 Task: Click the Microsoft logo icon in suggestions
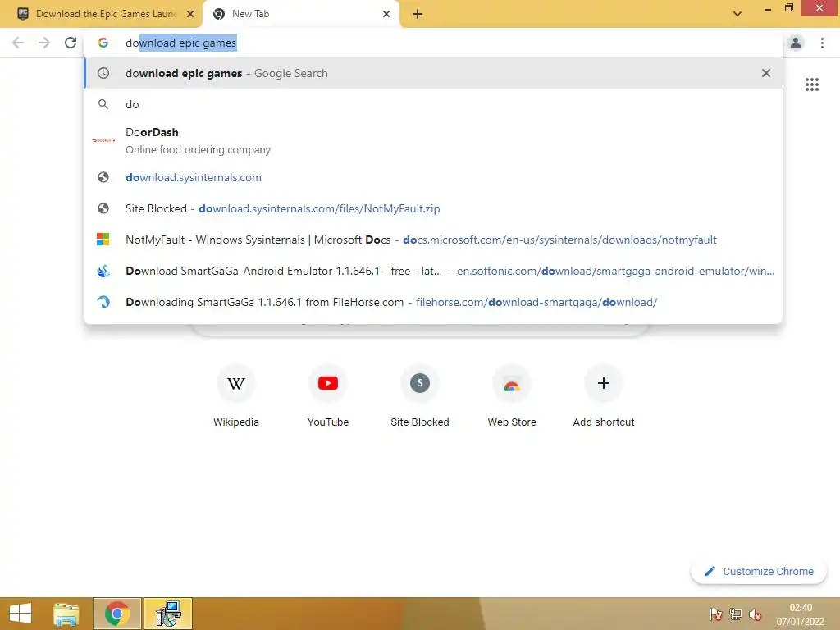click(103, 240)
